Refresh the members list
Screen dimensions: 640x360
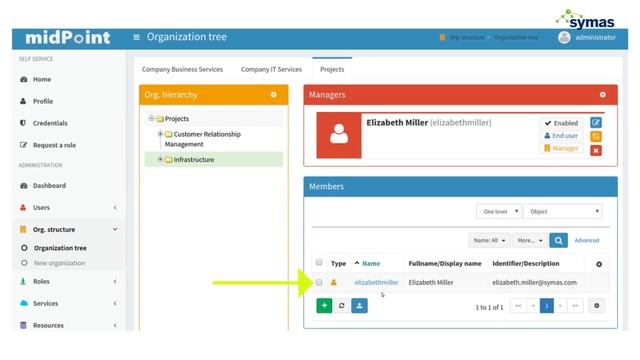coord(342,306)
